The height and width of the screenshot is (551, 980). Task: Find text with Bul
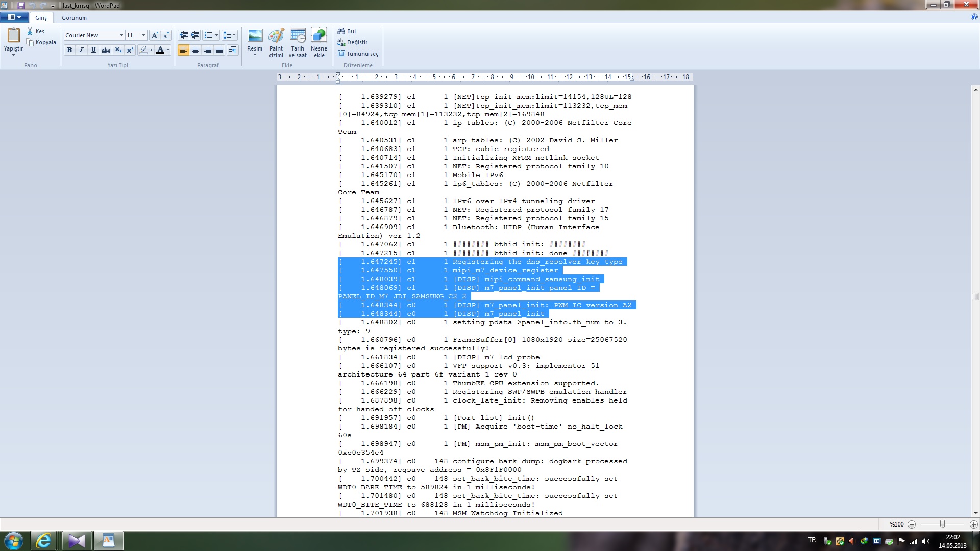pyautogui.click(x=347, y=31)
